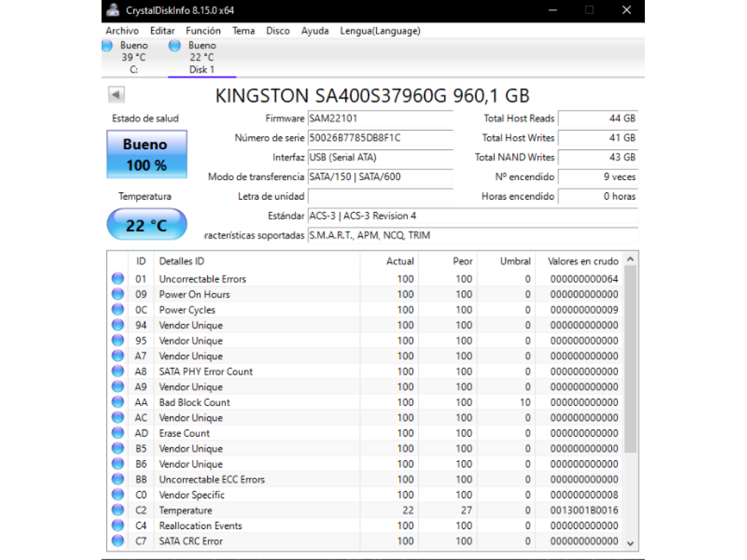Click the status orb for ID AC row

(x=118, y=418)
